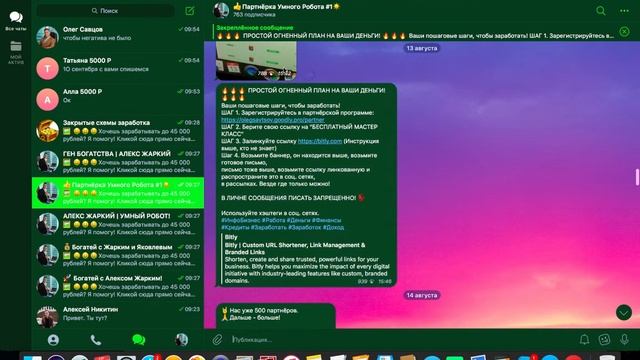Switch to the Contacts tab
640x360 pixels.
click(x=53, y=340)
